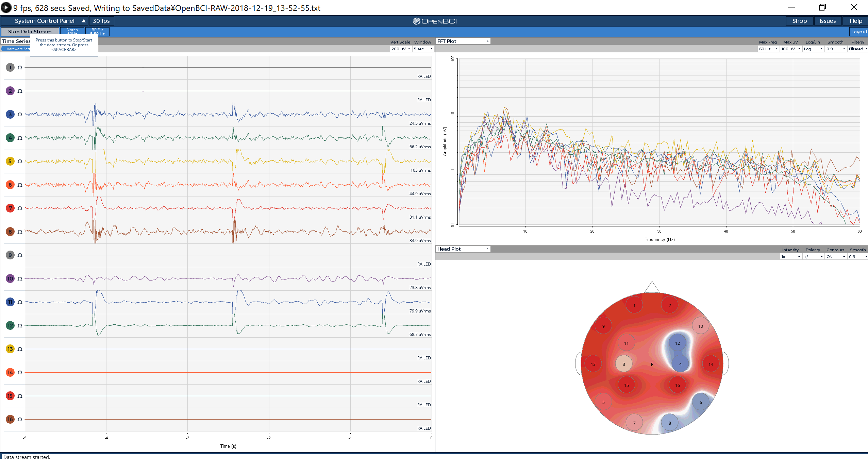Image resolution: width=868 pixels, height=459 pixels.
Task: Open the Help menu item
Action: point(855,21)
